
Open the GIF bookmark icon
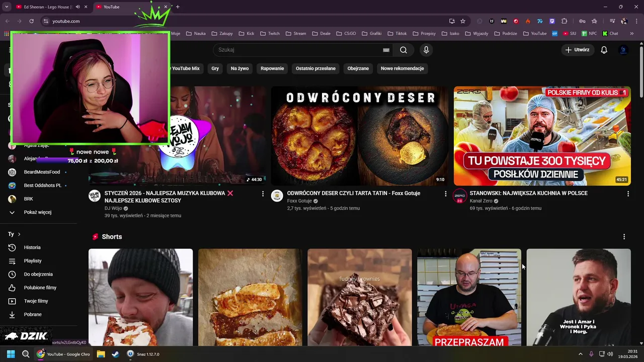click(555, 34)
